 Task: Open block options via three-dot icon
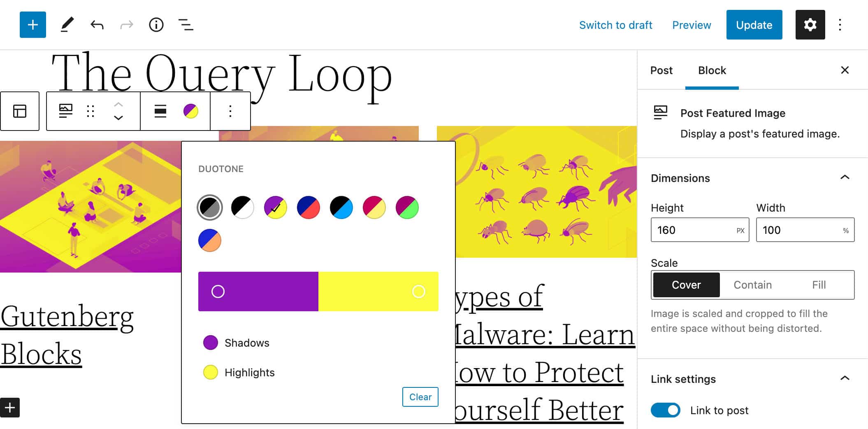(230, 111)
